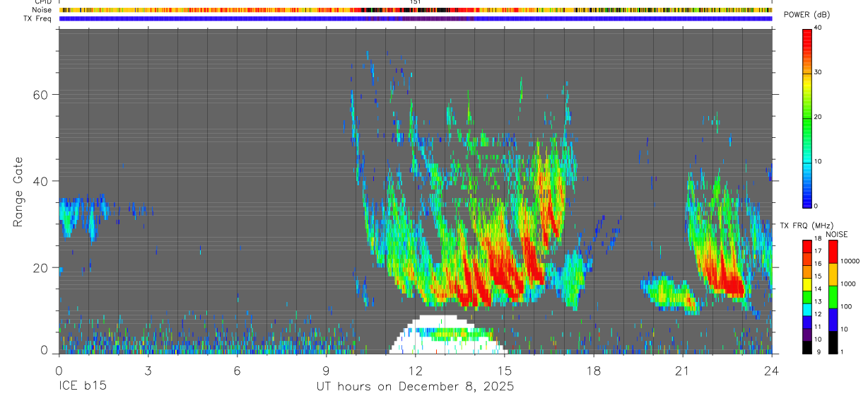Click the multicolored Noise strip above the plot

[416, 10]
